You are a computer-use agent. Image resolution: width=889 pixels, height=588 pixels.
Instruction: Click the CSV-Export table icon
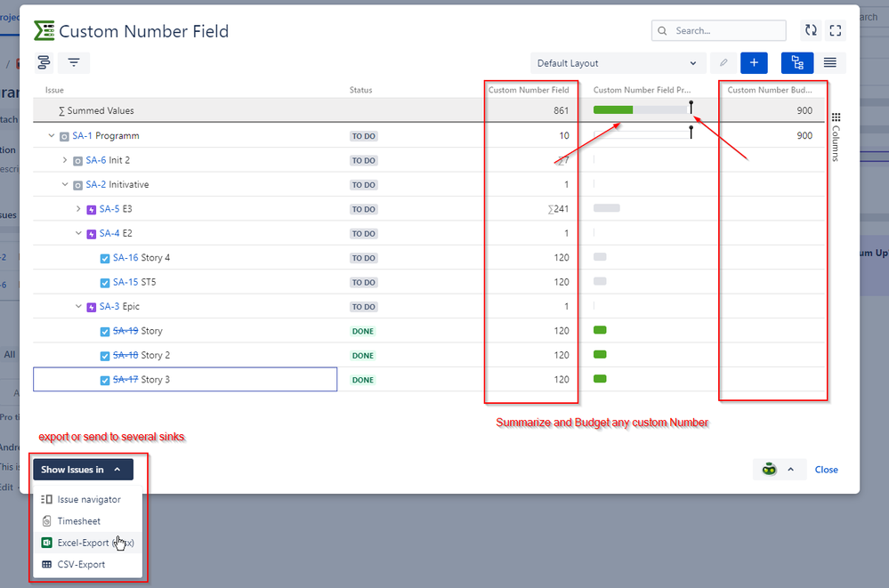(47, 564)
